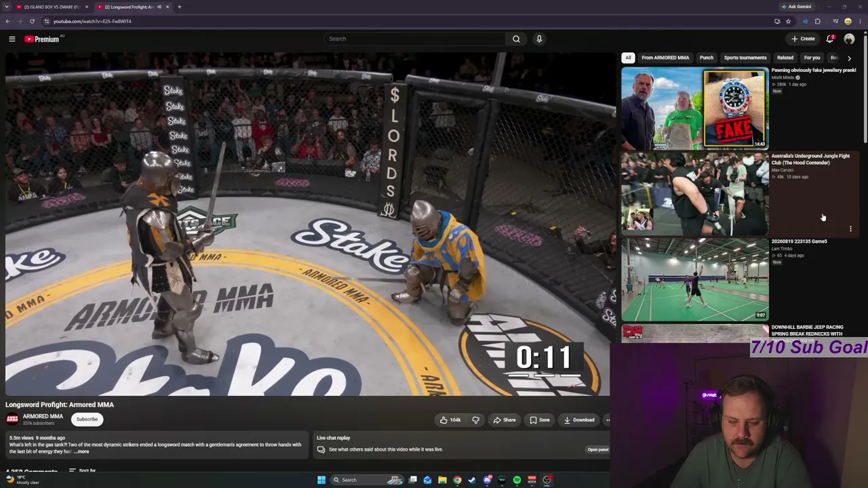Viewport: 868px width, 488px height.
Task: Dislike the video with thumbs down
Action: [475, 420]
